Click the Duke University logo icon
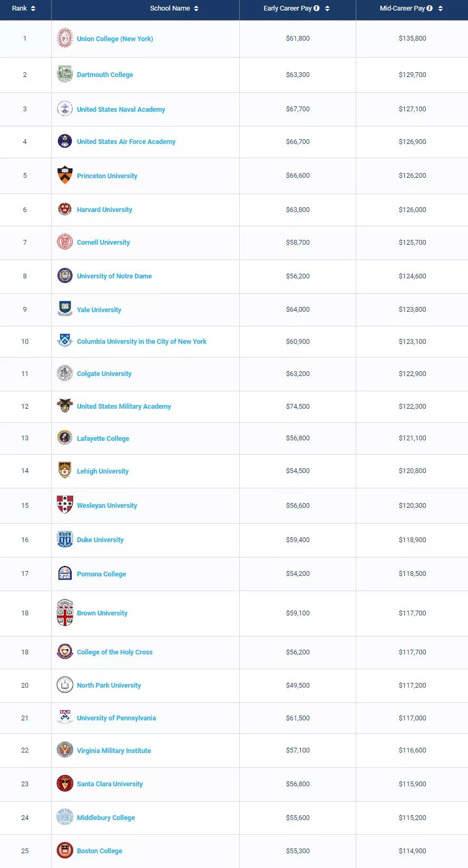The image size is (468, 868). [x=65, y=539]
